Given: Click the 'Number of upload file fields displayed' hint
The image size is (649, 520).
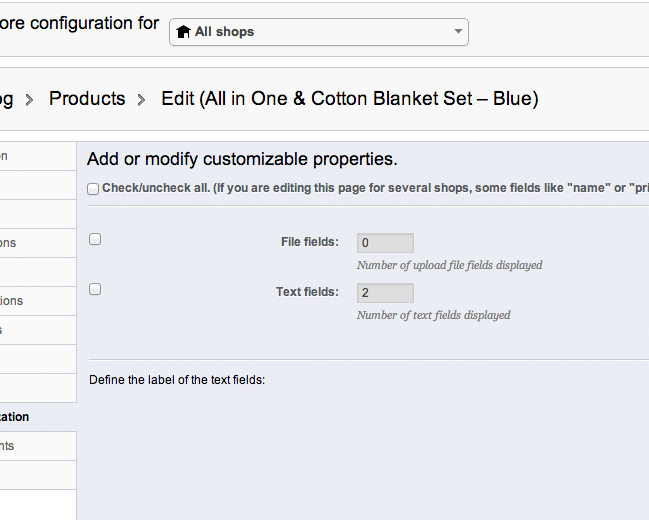Looking at the screenshot, I should pos(449,265).
